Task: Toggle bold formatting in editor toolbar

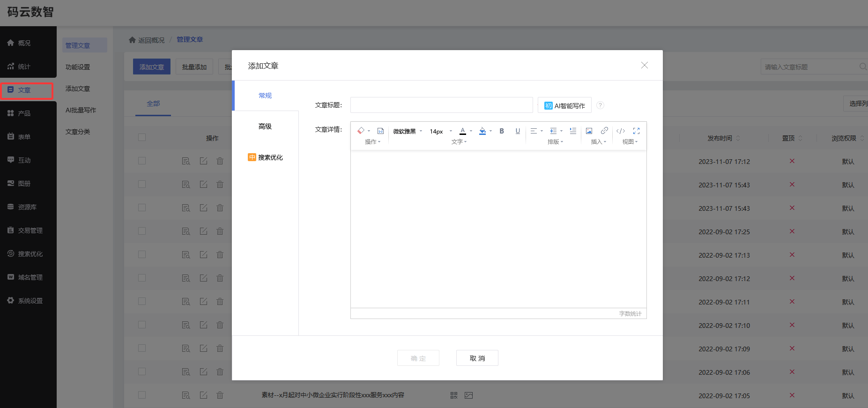Action: pyautogui.click(x=501, y=131)
